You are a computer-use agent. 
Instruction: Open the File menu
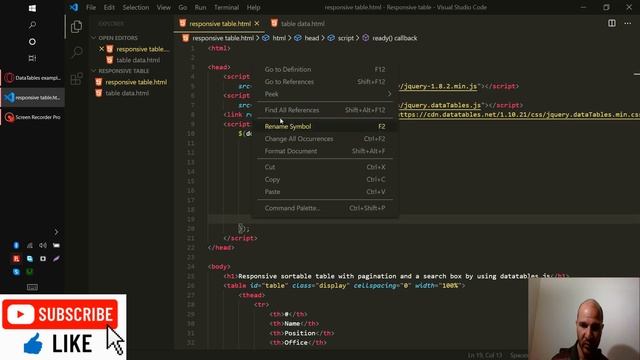[x=91, y=7]
